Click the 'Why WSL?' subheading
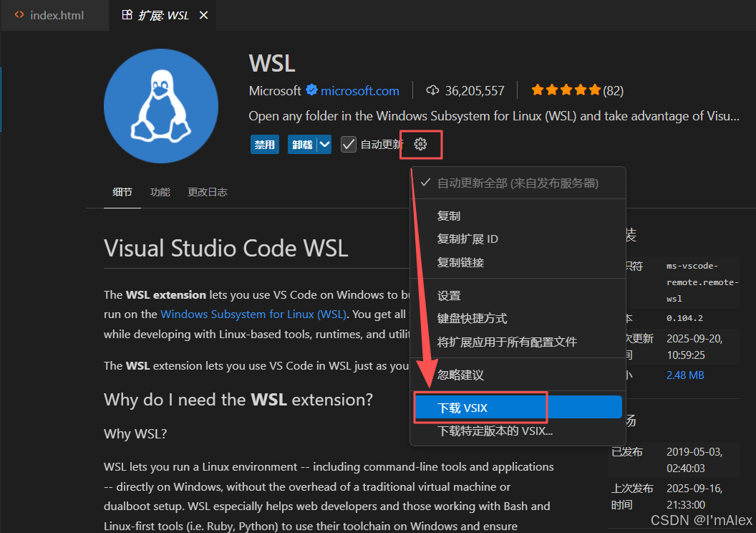 (x=135, y=433)
